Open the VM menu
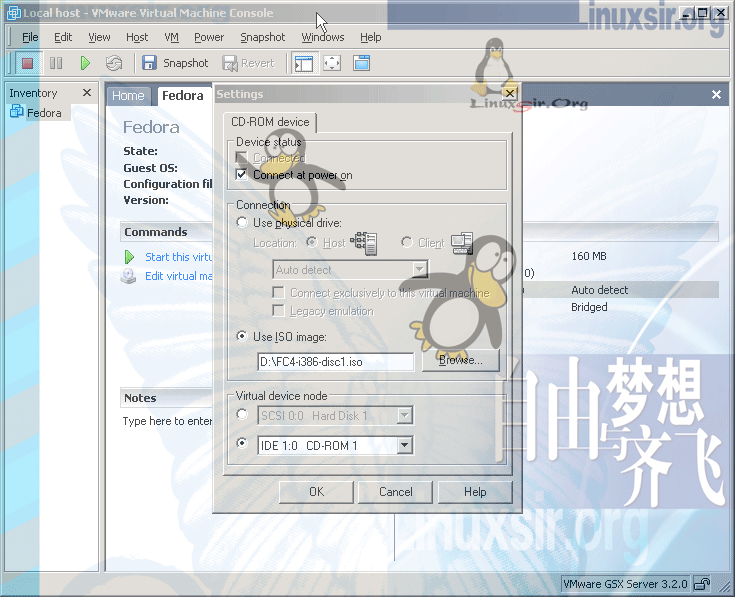 click(x=172, y=37)
